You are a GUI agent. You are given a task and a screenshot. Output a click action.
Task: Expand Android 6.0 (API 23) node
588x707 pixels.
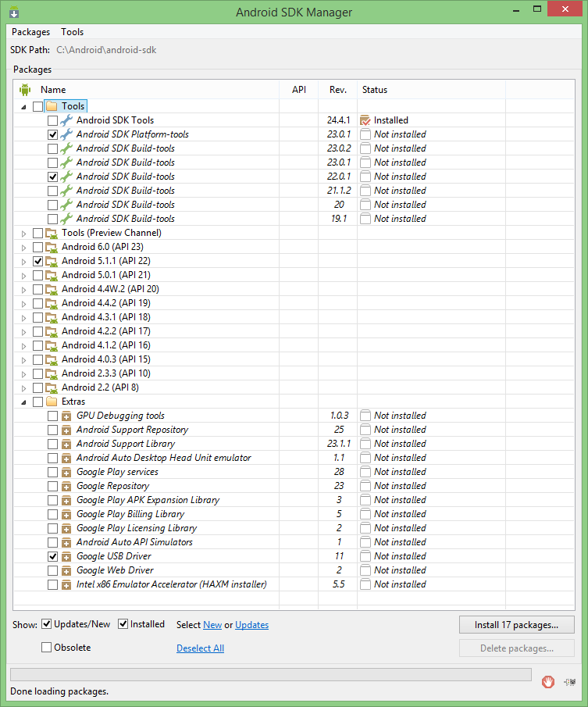point(24,248)
